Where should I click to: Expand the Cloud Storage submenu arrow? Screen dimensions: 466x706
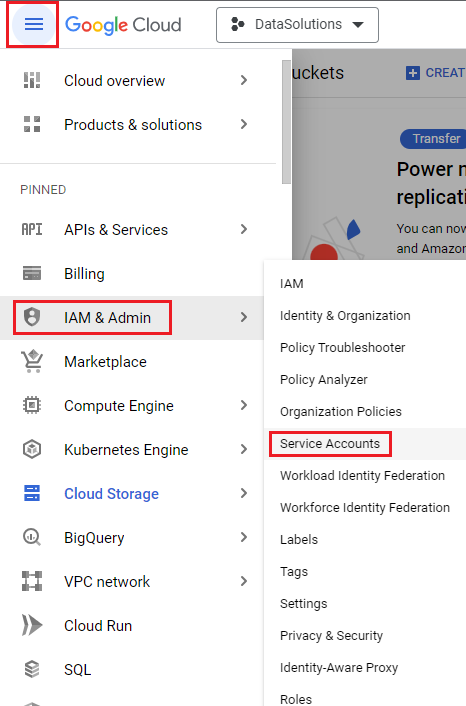244,493
